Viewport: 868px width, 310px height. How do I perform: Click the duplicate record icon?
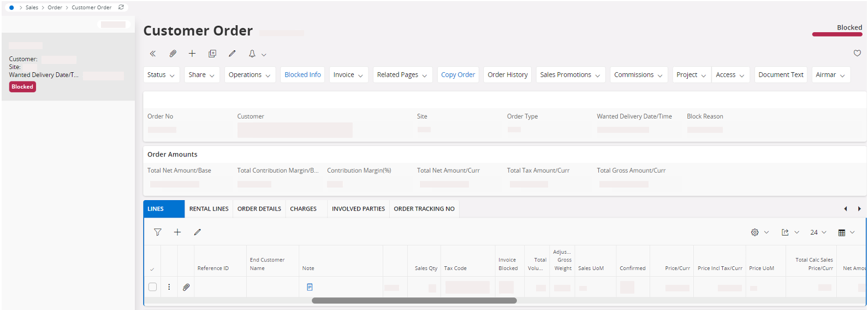click(212, 54)
